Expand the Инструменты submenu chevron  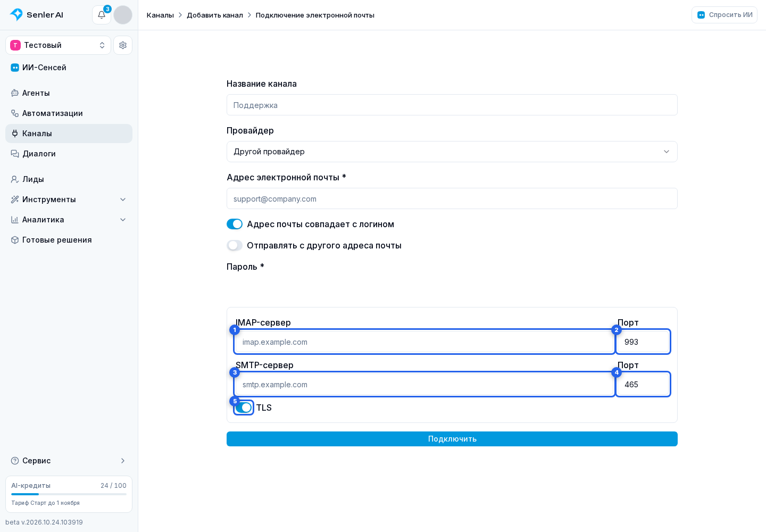[x=123, y=199]
